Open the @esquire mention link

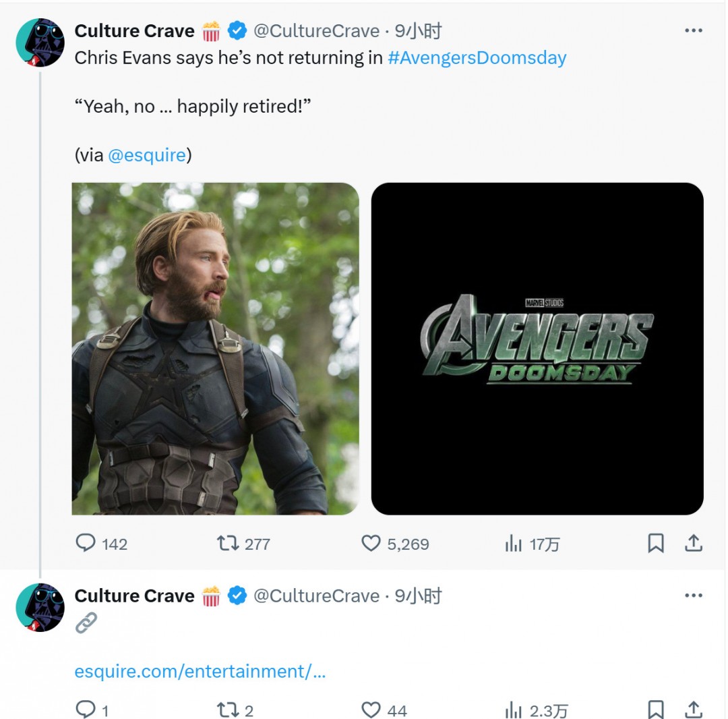(147, 155)
